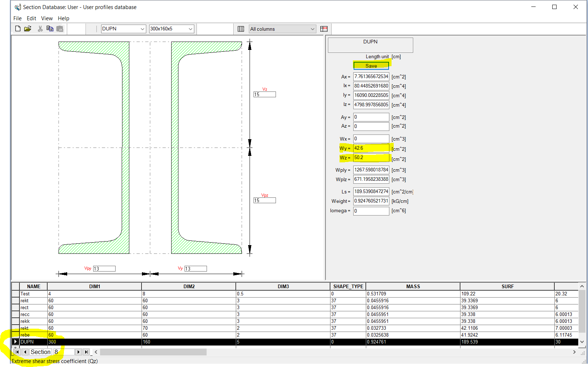
Task: Click the NAME column header
Action: tap(34, 286)
